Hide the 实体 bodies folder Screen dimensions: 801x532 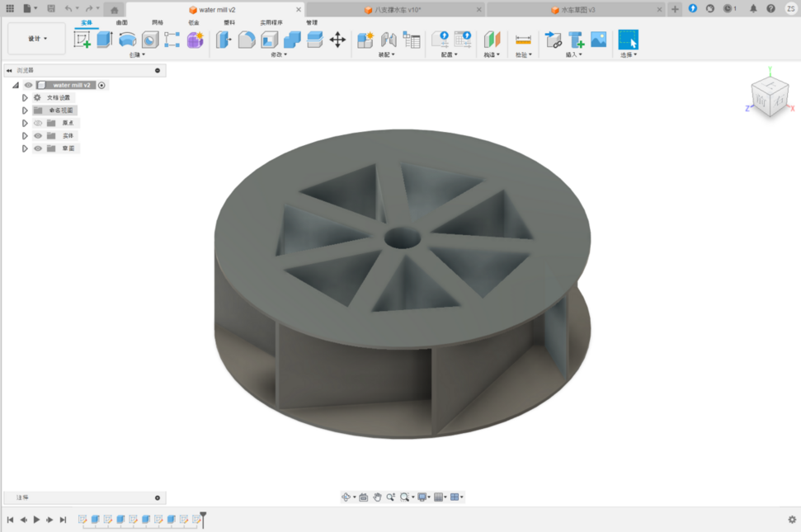38,136
